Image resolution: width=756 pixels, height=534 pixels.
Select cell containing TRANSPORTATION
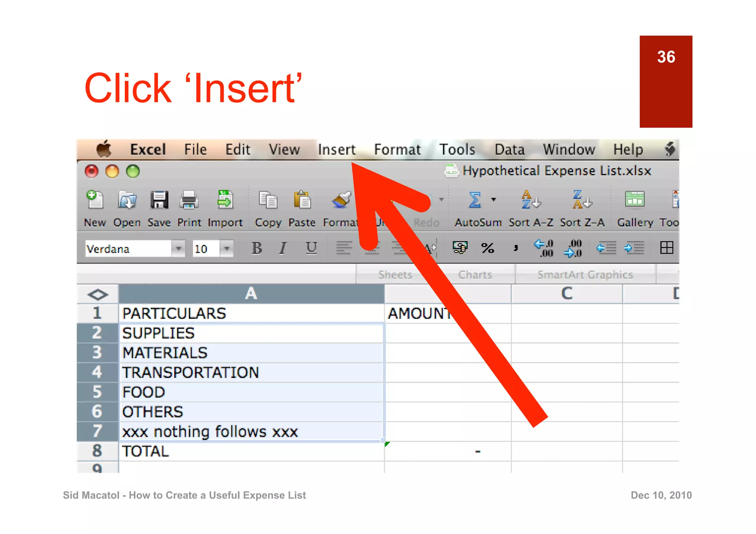[251, 372]
